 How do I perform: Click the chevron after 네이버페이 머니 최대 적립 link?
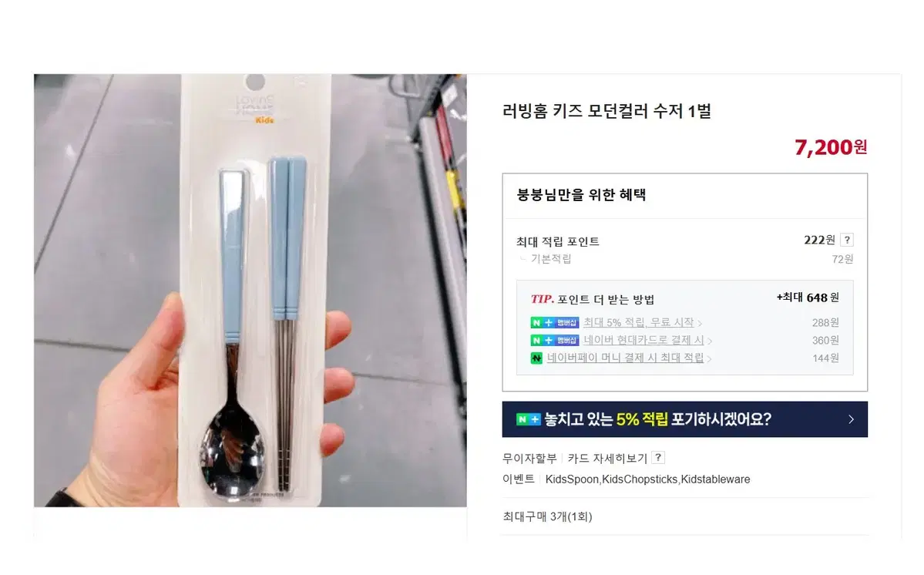coord(710,358)
